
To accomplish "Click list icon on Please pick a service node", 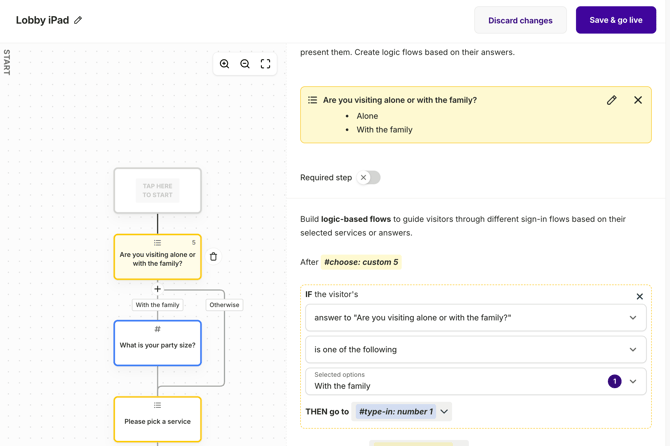I will (x=157, y=405).
